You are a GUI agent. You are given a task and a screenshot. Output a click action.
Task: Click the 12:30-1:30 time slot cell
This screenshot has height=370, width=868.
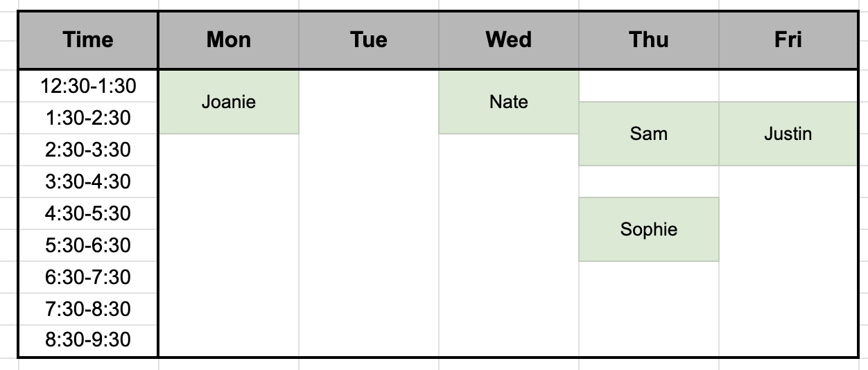[x=88, y=87]
